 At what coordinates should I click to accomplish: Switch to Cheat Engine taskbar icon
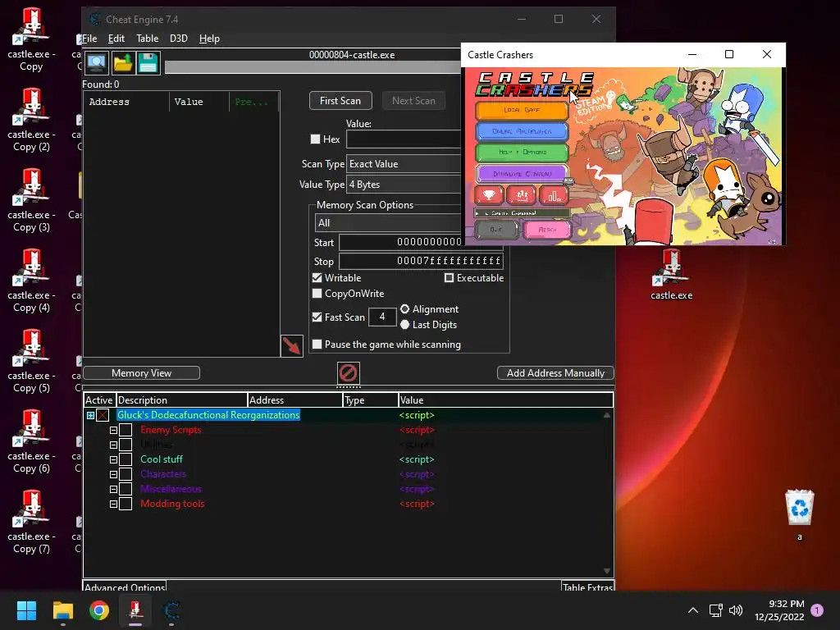pos(171,610)
